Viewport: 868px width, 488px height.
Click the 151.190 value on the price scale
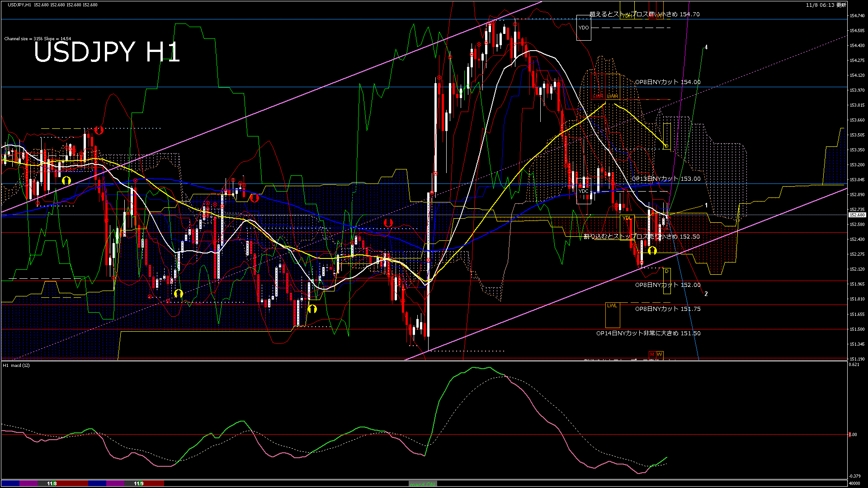857,359
